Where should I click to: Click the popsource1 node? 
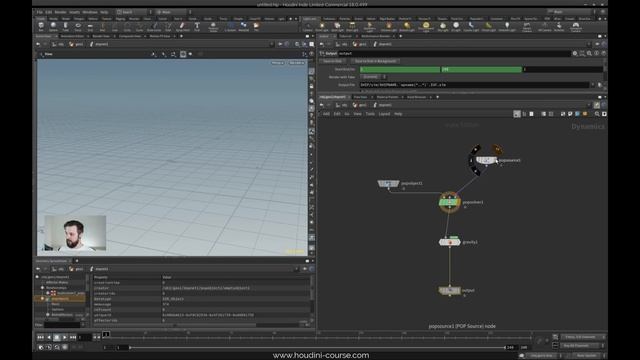[486, 160]
